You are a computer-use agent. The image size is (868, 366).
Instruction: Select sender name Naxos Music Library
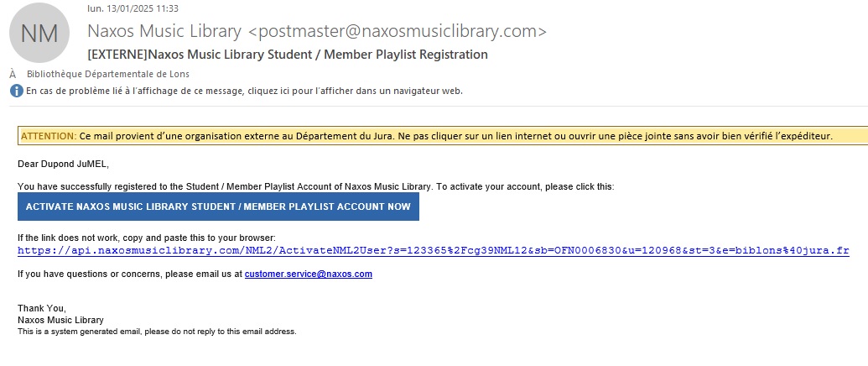(x=164, y=32)
